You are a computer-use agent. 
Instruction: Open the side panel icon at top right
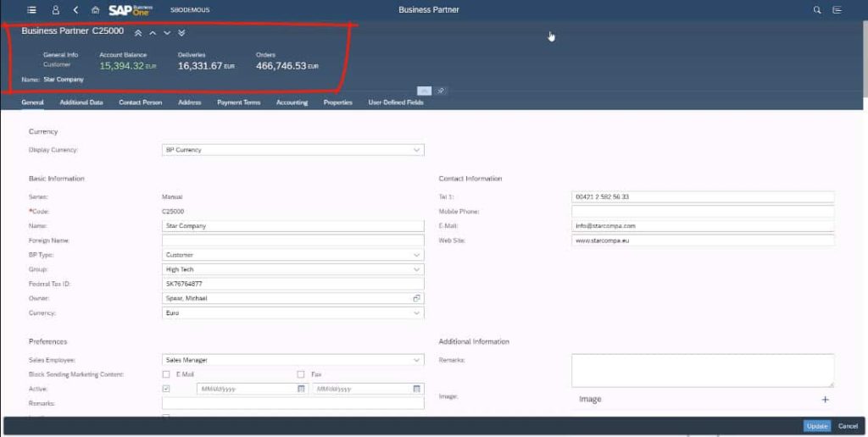point(837,10)
